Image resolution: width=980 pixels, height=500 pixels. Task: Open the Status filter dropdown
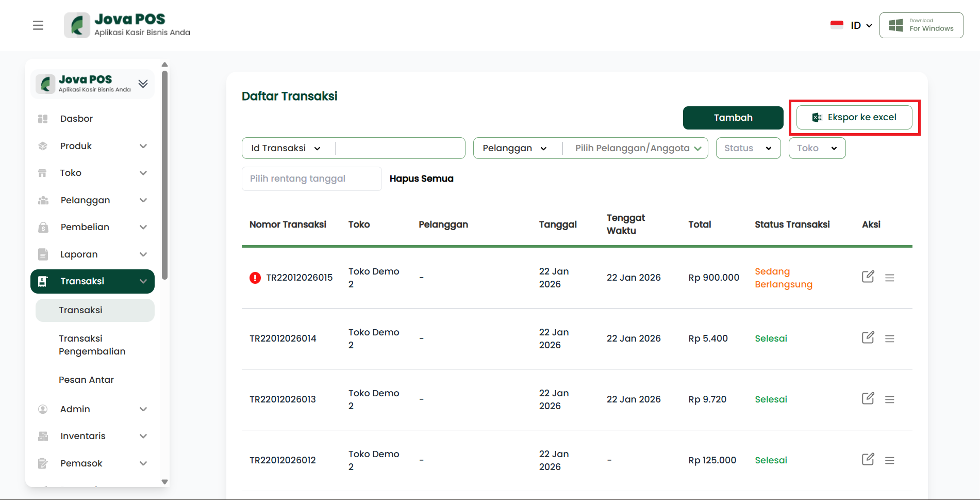pyautogui.click(x=748, y=148)
